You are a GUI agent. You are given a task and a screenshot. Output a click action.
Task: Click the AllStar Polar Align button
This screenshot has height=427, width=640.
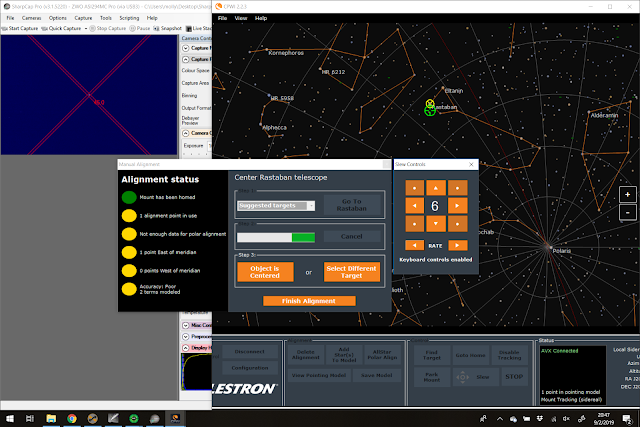tap(382, 355)
